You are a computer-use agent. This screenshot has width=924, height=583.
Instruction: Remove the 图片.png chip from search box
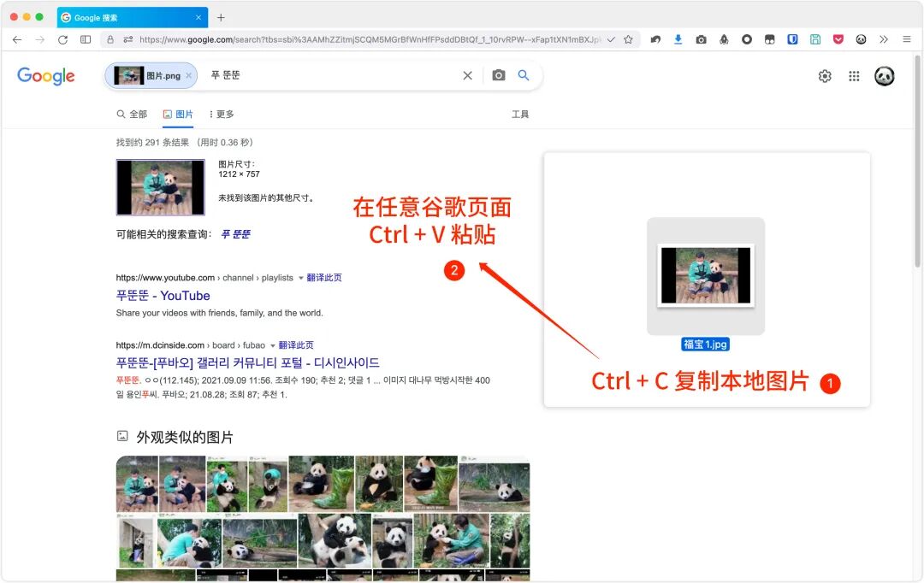(188, 75)
